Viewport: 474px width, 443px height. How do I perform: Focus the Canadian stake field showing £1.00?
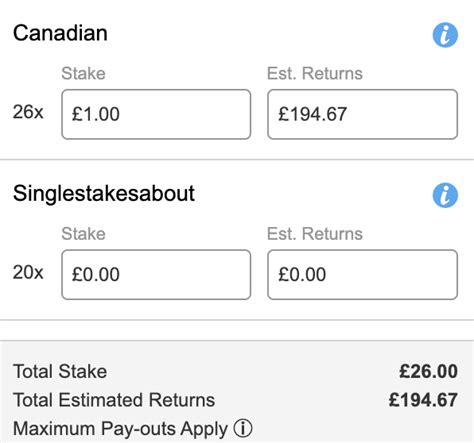156,114
